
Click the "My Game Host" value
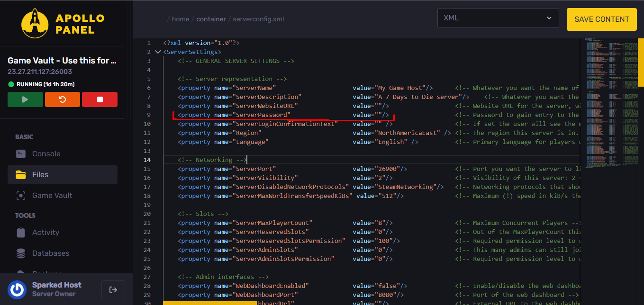tap(400, 88)
